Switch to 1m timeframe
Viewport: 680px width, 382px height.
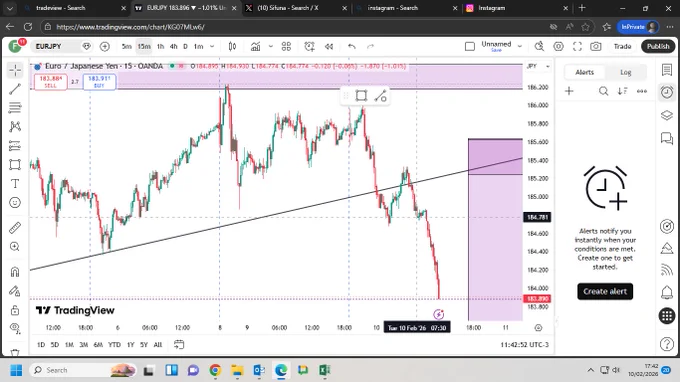pos(198,46)
